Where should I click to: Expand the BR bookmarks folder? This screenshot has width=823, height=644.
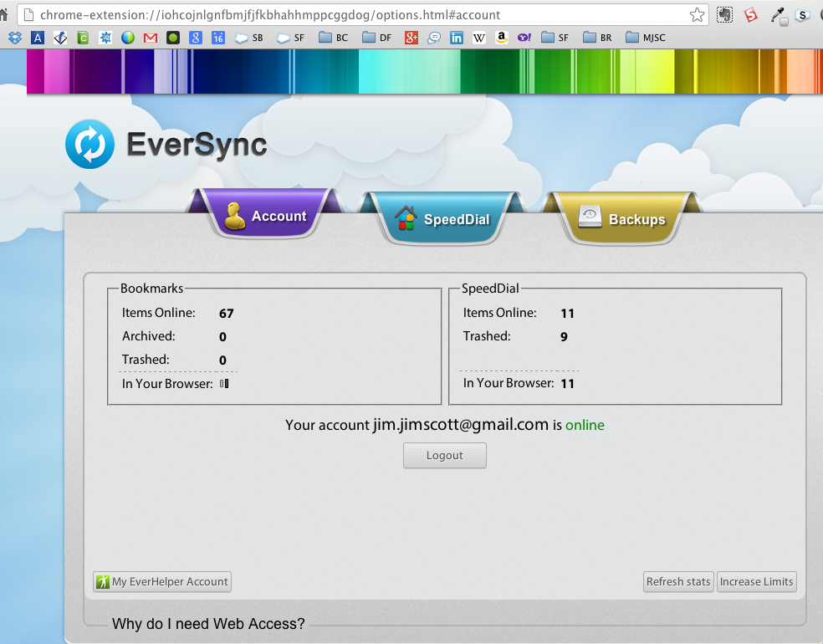click(597, 38)
